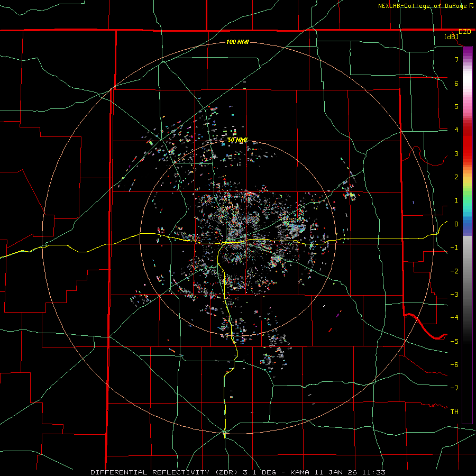
Task: Click the 'DIFFERENTIAL REFLECTIVITY (ZDR)' caption text
Action: click(x=165, y=472)
